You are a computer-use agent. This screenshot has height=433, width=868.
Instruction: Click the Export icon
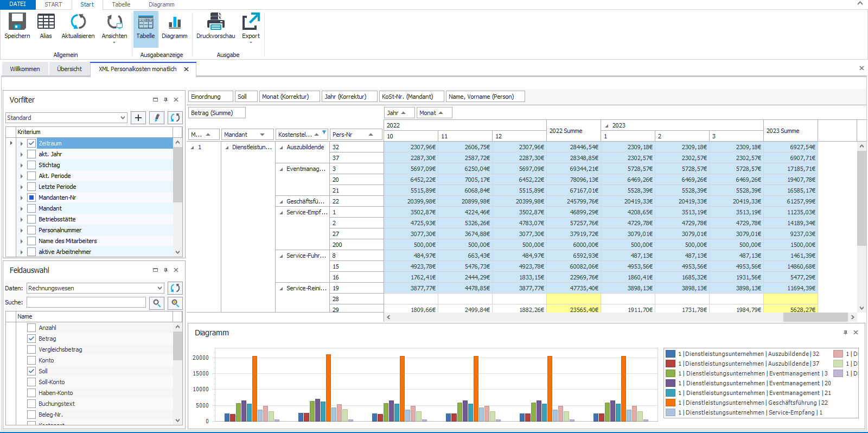point(251,22)
